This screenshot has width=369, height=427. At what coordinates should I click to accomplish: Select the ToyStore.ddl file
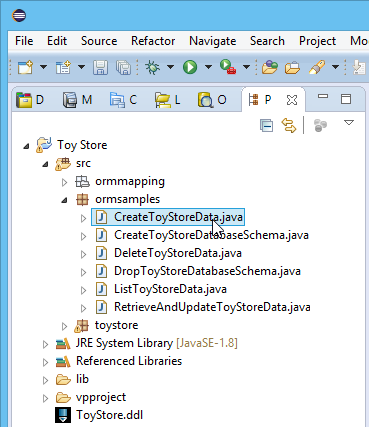point(109,415)
